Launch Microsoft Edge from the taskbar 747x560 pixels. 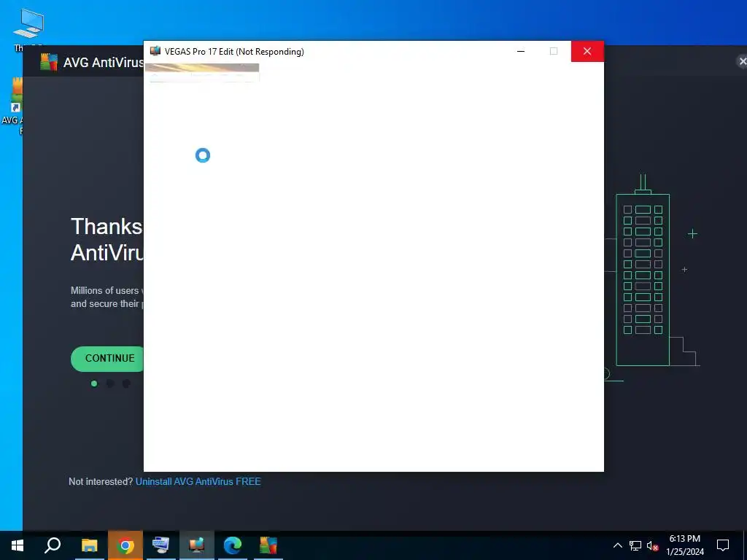(233, 545)
